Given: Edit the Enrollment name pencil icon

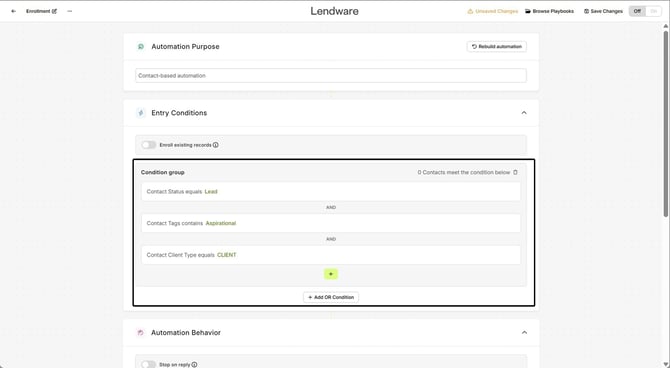Looking at the screenshot, I should point(54,11).
